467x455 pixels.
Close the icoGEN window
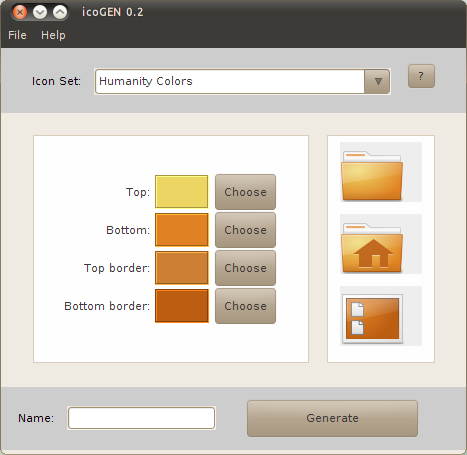[x=20, y=12]
